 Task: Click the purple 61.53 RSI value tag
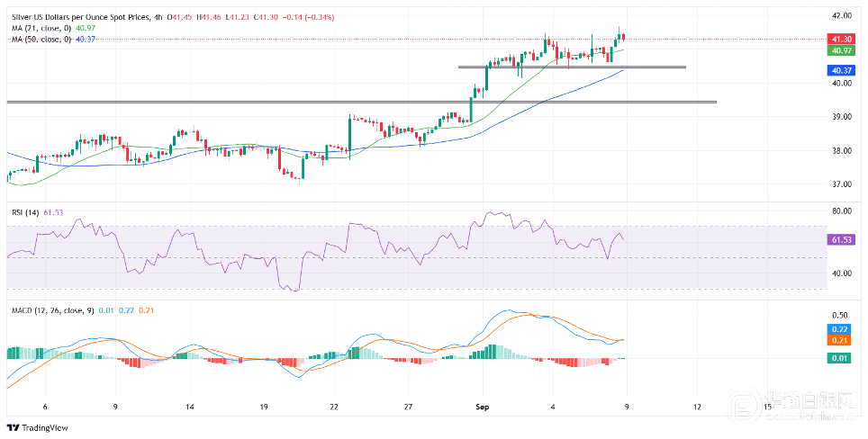841,239
